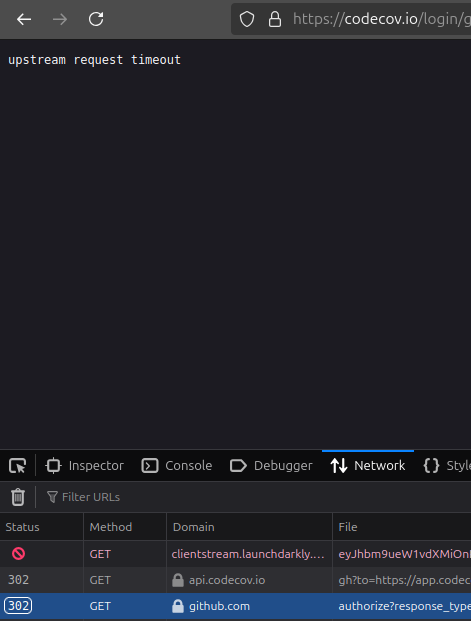Click the github.com padlock icon

tap(178, 606)
